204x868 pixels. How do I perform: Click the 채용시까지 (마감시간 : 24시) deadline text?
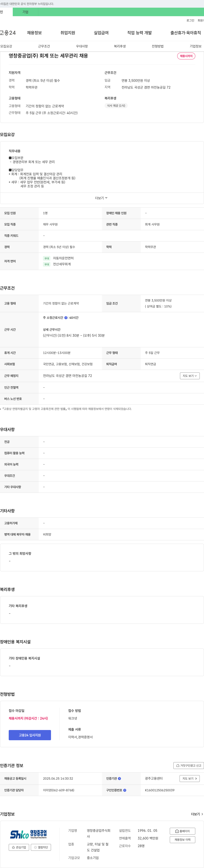click(x=28, y=718)
